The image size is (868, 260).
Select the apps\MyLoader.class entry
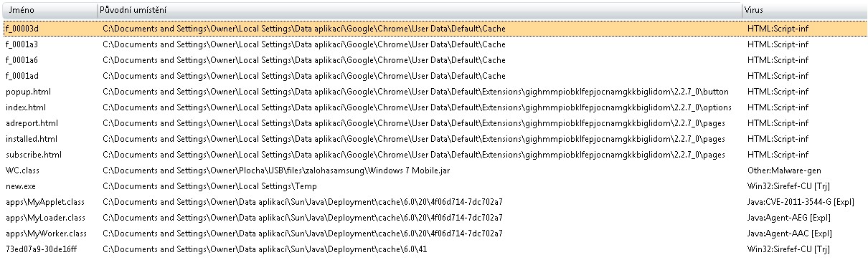45,218
